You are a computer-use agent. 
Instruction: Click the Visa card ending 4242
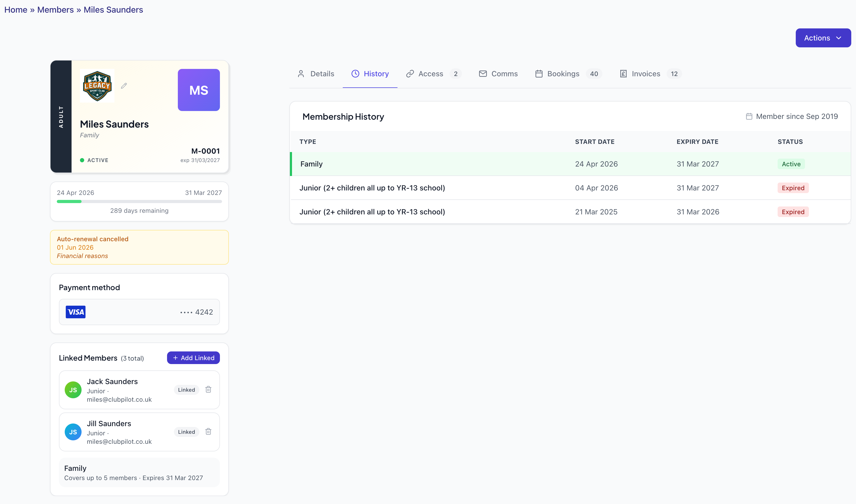139,312
